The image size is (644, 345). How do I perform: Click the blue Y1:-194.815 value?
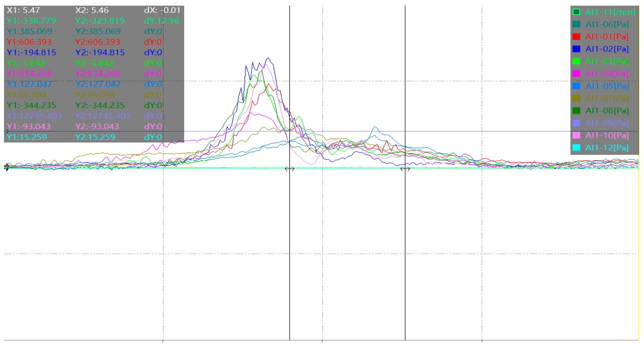tap(32, 52)
